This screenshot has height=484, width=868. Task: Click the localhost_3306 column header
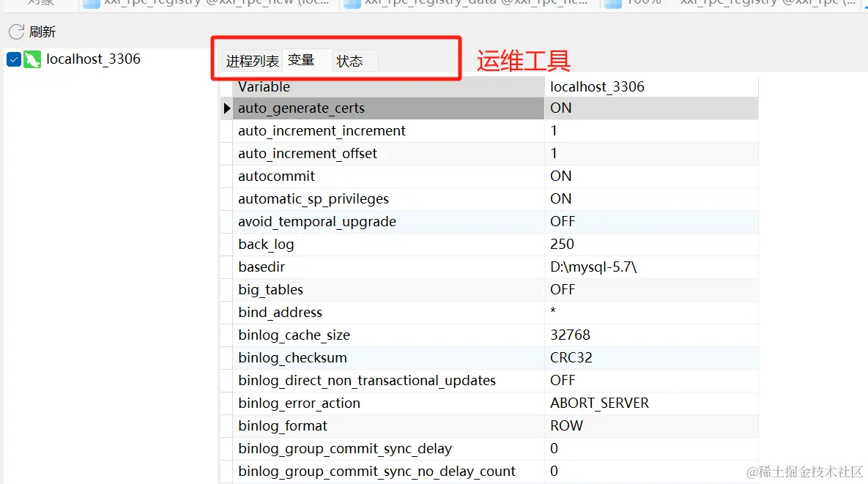click(597, 86)
